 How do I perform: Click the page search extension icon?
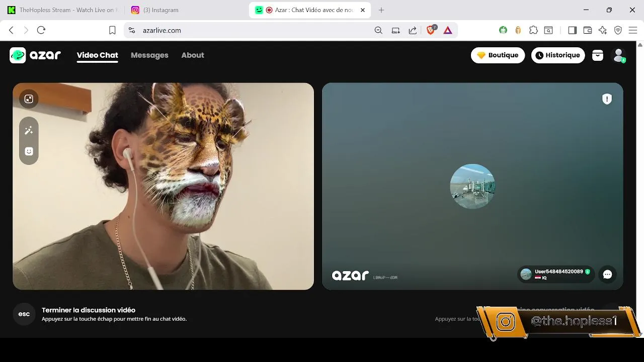coord(548,30)
